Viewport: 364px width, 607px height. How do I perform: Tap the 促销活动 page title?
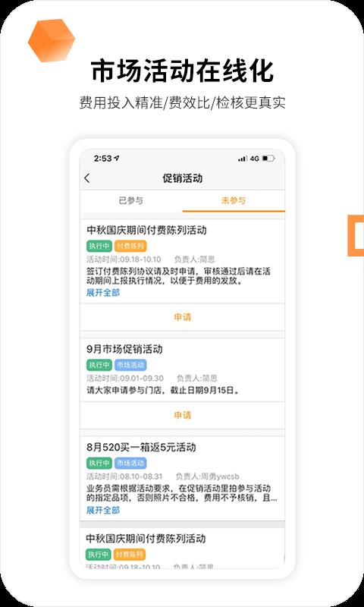pos(182,178)
